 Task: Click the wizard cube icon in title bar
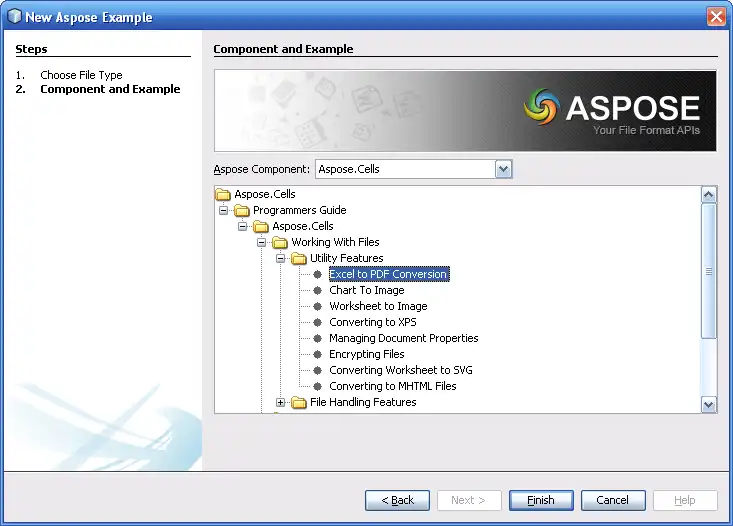[x=14, y=16]
